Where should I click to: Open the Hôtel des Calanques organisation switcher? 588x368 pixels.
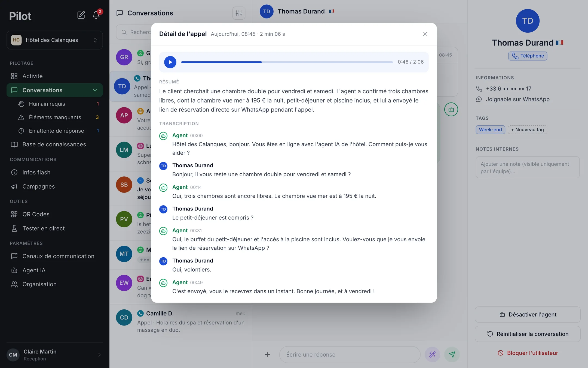tap(55, 40)
